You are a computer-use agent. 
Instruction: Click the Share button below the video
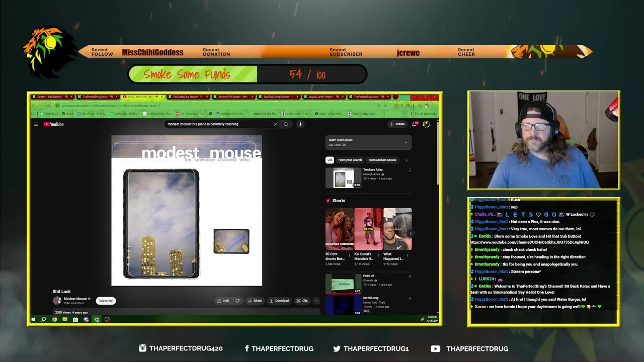(254, 301)
